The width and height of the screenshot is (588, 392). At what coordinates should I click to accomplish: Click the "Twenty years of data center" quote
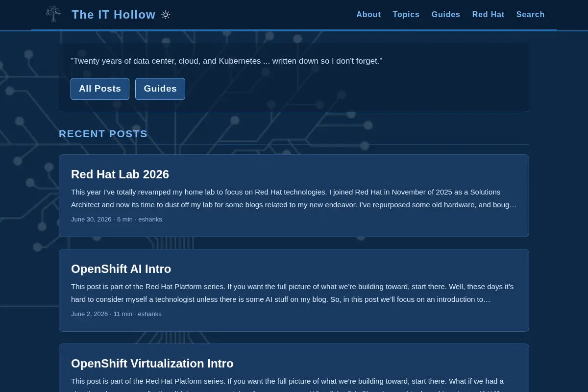[x=226, y=61]
